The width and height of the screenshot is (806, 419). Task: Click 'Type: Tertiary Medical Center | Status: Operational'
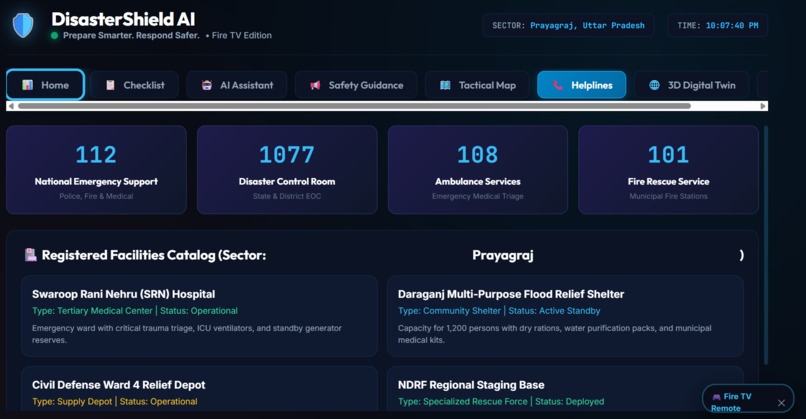coord(135,311)
